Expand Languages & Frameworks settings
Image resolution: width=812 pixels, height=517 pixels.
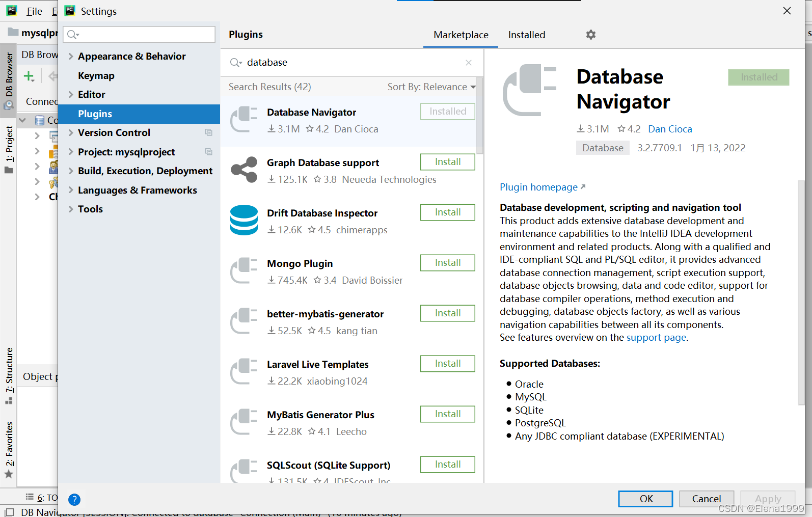point(71,190)
